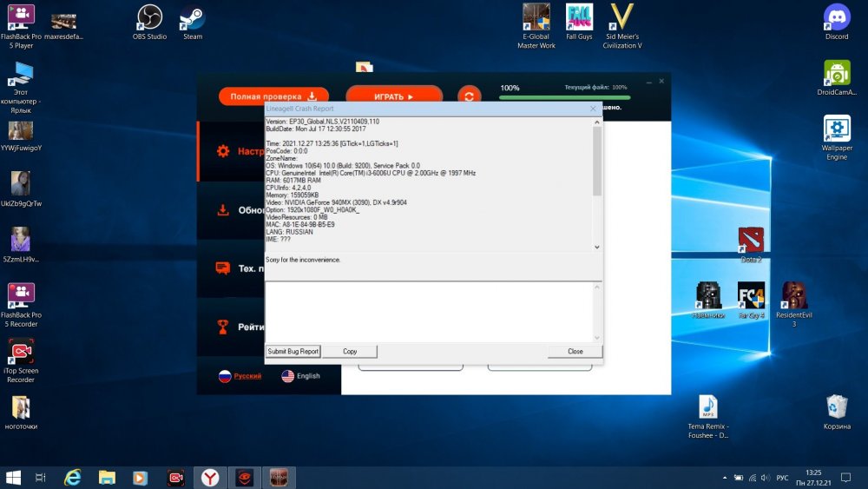This screenshot has height=489, width=868.
Task: Switch launcher language to English
Action: click(300, 376)
